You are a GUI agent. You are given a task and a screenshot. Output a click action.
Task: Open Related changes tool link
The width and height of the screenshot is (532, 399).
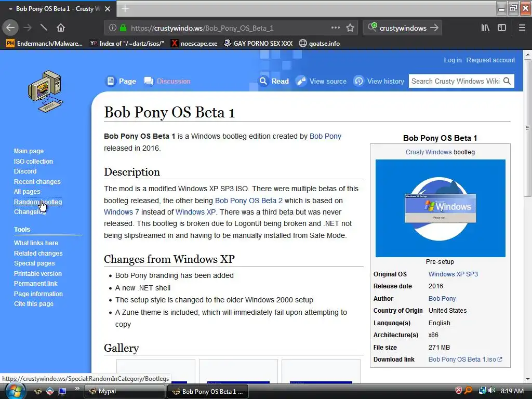click(38, 253)
